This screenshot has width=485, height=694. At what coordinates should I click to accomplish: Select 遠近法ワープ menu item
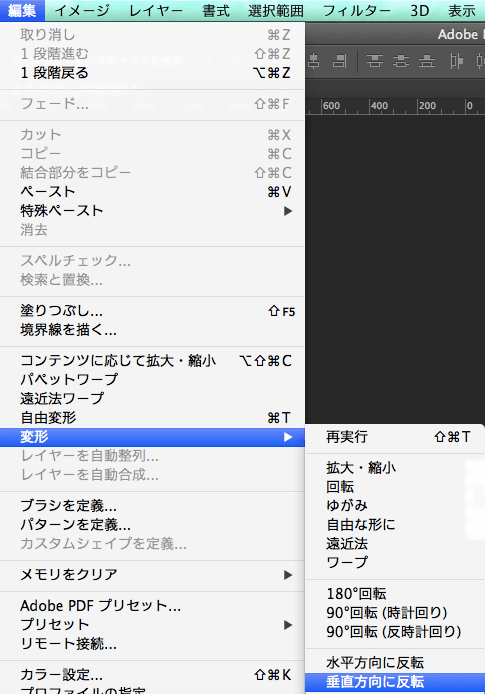[152, 399]
